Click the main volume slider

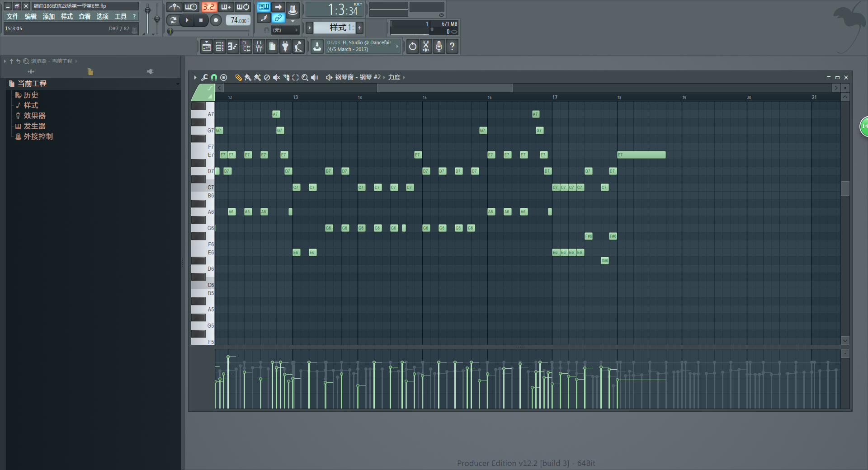coord(147,18)
